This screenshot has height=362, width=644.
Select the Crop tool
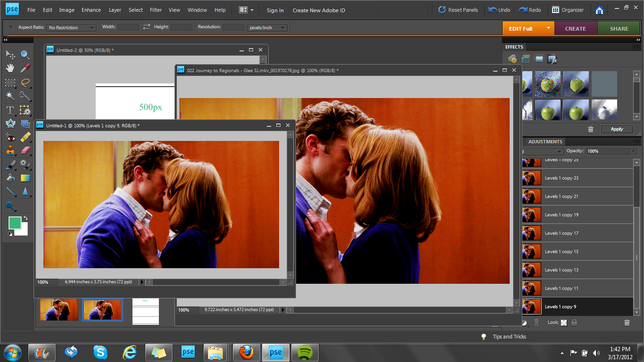point(25,110)
